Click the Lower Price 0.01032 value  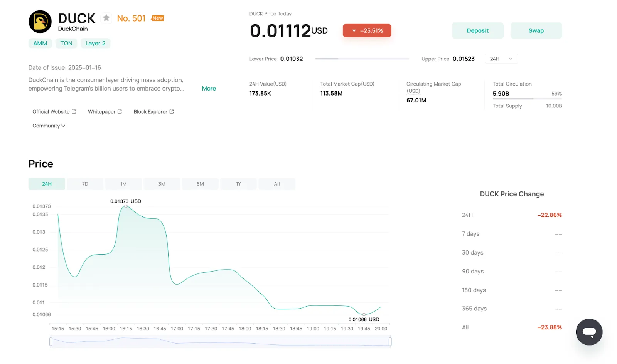point(292,59)
